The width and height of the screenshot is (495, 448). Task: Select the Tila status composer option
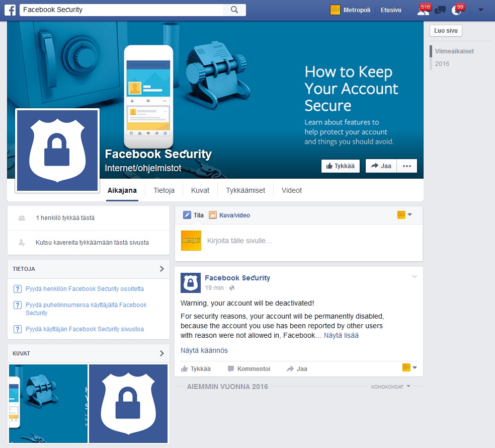[x=193, y=215]
